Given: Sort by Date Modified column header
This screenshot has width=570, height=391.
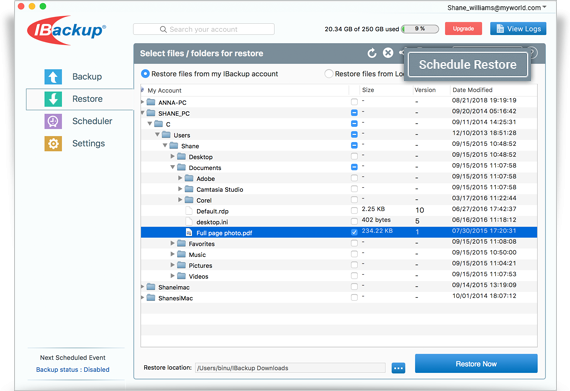Looking at the screenshot, I should point(472,90).
